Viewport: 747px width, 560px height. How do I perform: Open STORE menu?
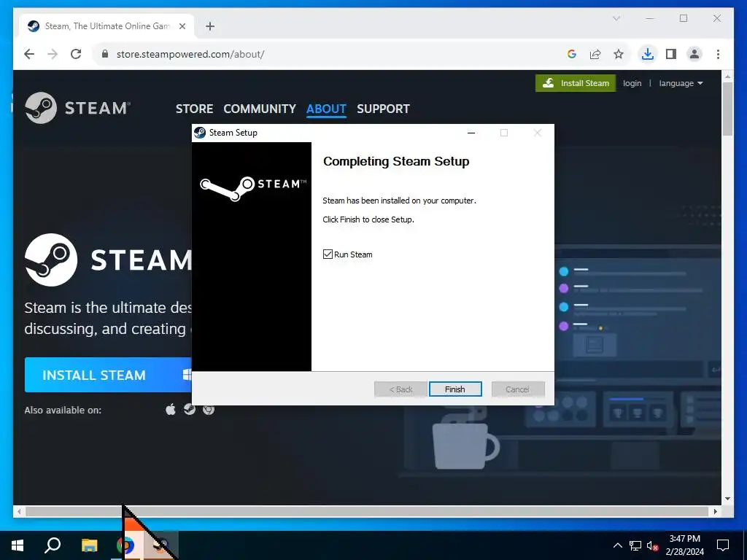coord(194,109)
